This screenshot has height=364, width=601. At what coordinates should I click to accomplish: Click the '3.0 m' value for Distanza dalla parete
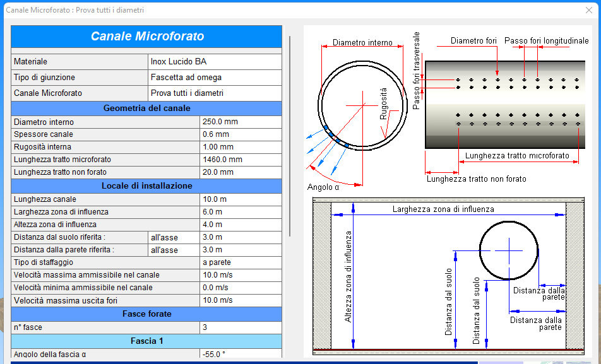coord(241,250)
